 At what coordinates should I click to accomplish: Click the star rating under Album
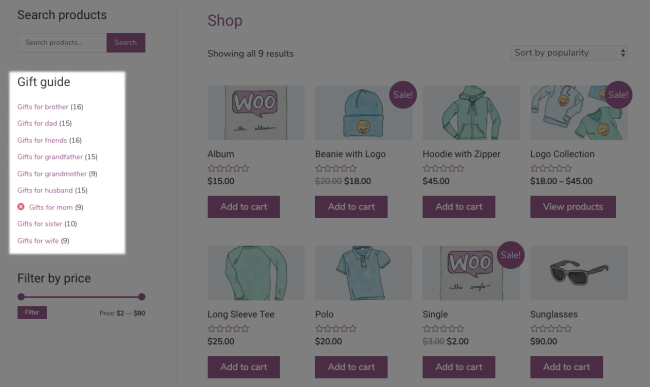[x=228, y=168]
